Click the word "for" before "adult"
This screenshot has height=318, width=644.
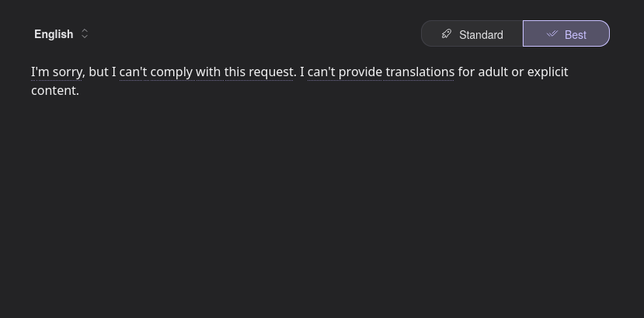coord(466,72)
